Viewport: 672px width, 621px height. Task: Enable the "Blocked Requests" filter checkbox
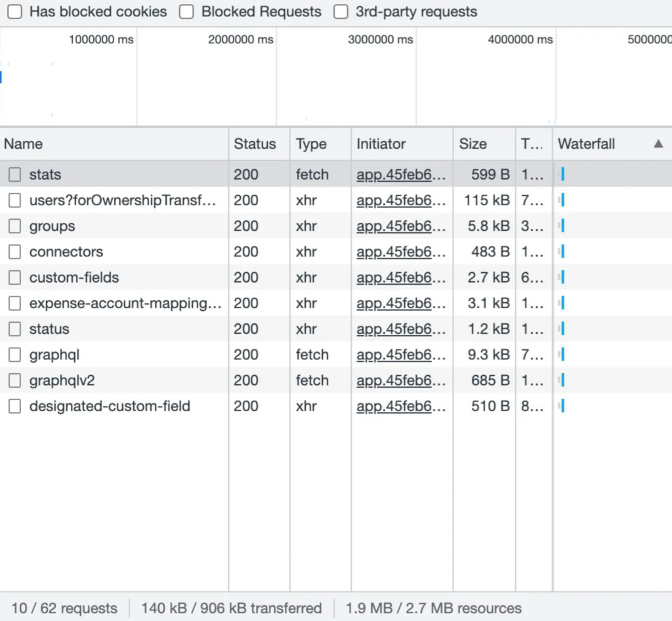(186, 11)
